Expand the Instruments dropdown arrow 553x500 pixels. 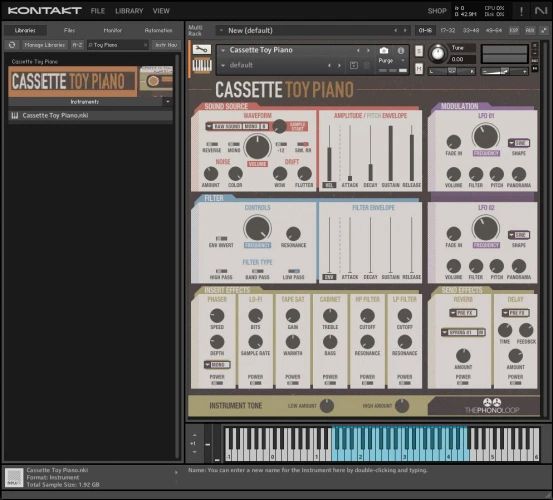click(x=168, y=102)
